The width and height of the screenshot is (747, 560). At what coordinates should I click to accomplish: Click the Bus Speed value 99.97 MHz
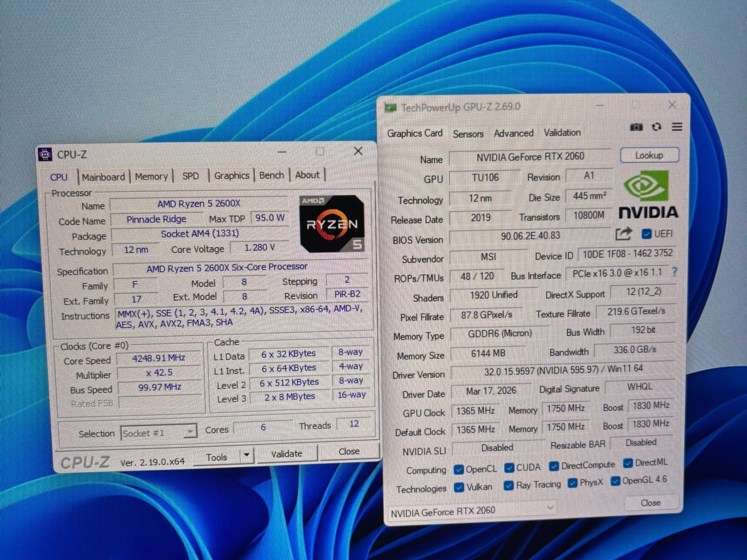click(x=159, y=387)
